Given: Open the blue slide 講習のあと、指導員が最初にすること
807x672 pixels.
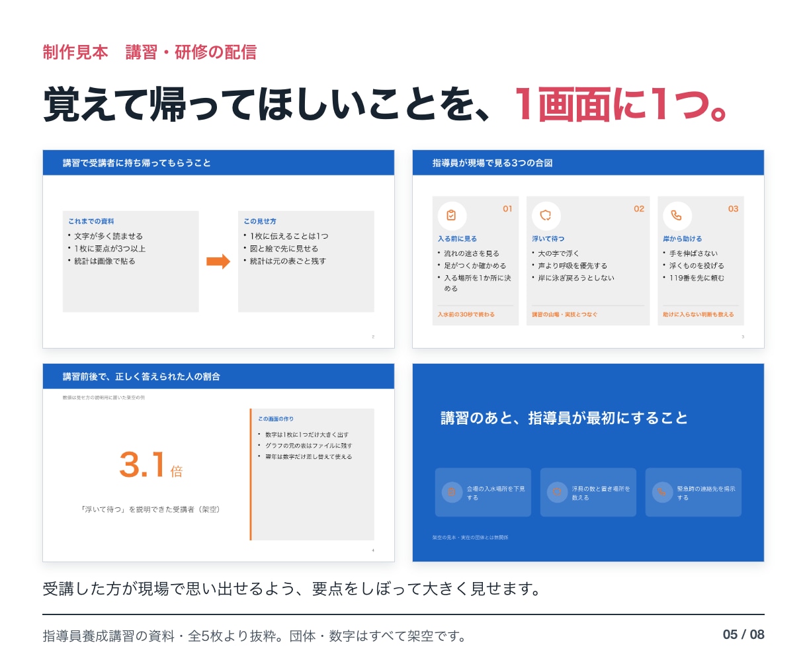Looking at the screenshot, I should click(x=588, y=462).
